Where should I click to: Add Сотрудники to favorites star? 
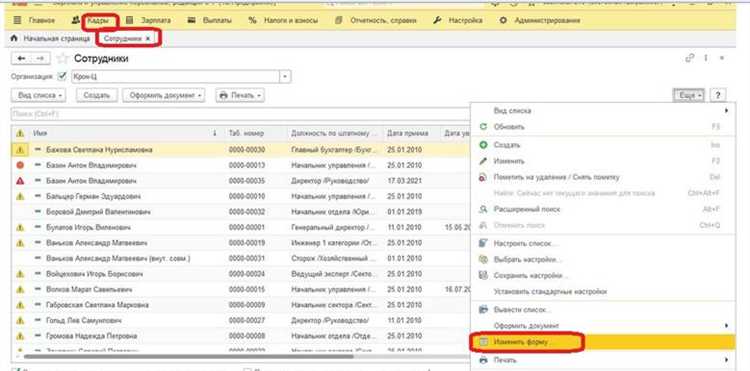pos(62,58)
